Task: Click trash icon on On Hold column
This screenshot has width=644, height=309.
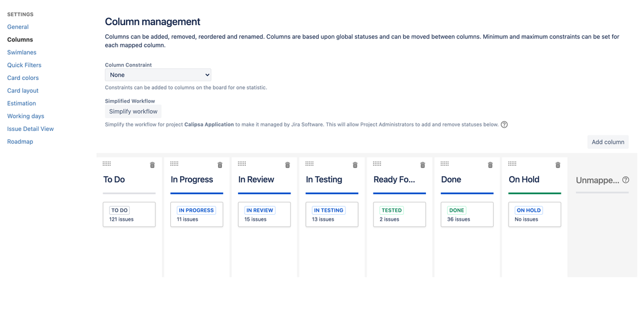Action: (558, 165)
